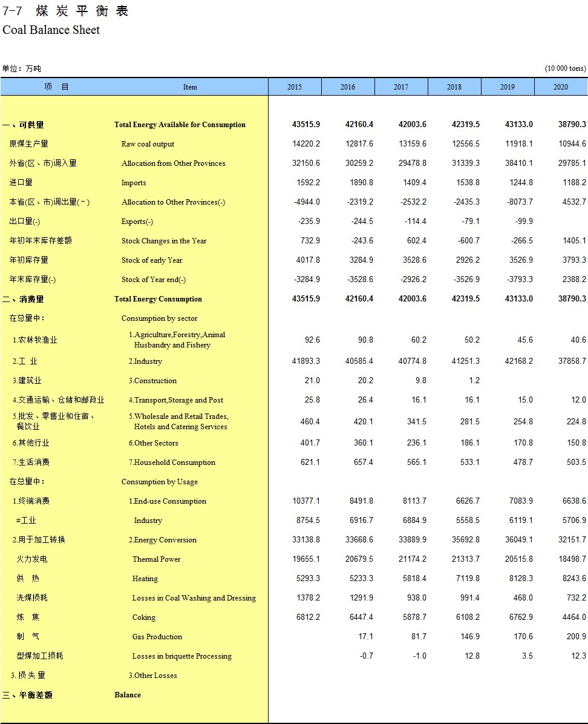Click the 2016 value 30259.2
Image resolution: width=588 pixels, height=724 pixels.
point(359,163)
